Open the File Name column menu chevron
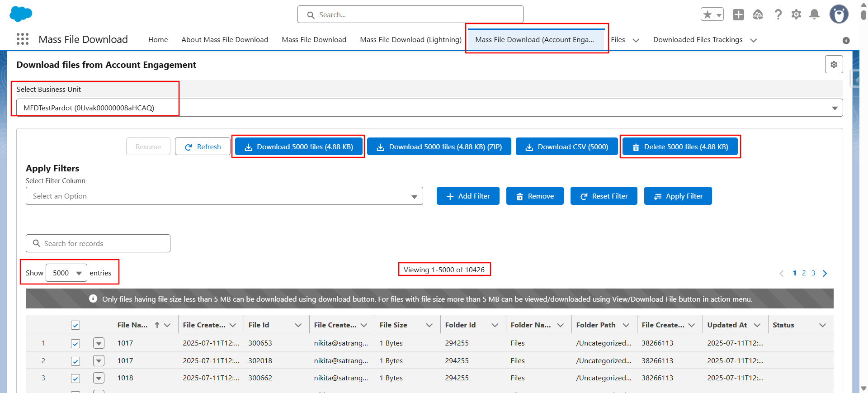 [x=167, y=325]
